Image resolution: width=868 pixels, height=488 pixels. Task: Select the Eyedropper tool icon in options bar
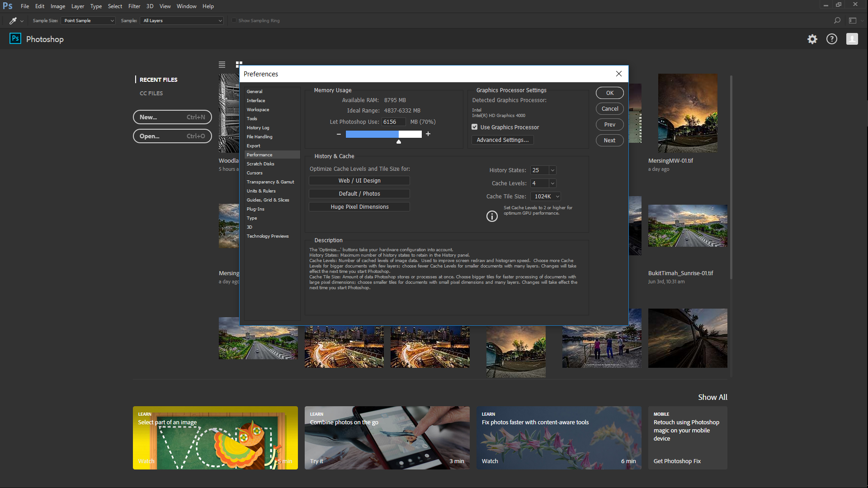point(13,20)
